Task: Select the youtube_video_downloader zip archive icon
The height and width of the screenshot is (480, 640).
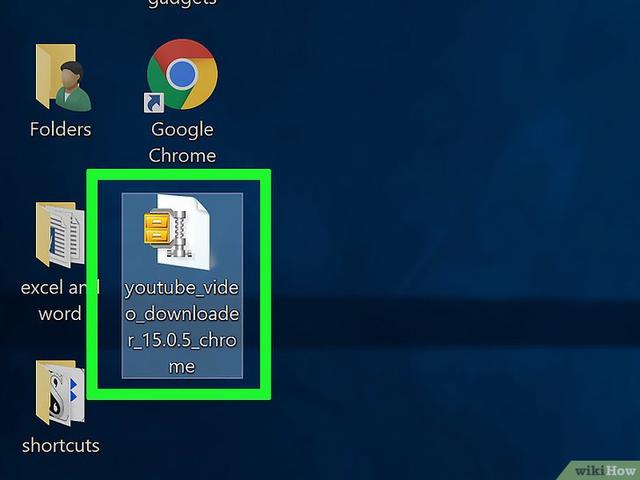Action: tap(182, 232)
